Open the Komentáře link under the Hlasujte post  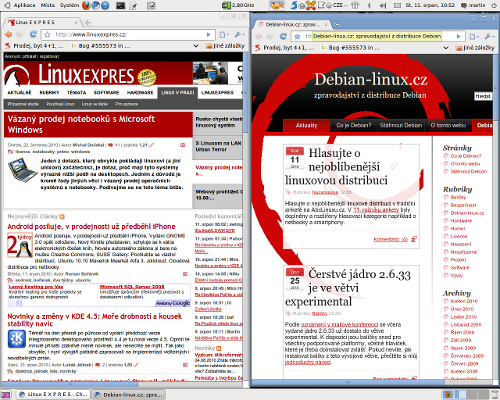(x=390, y=239)
